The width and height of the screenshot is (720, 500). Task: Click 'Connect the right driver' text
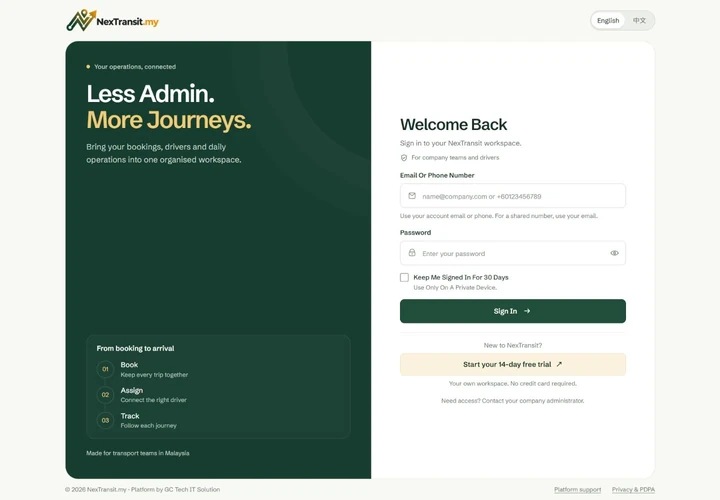pos(153,400)
